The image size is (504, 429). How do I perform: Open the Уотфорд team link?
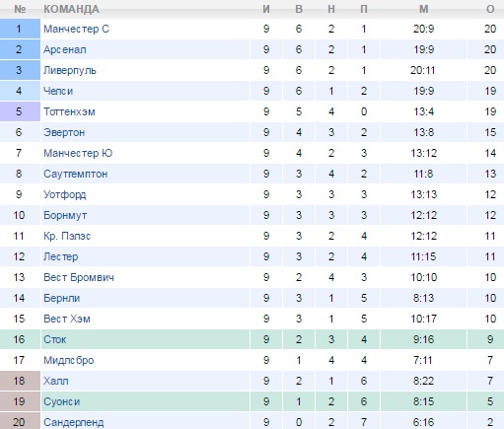(x=65, y=194)
